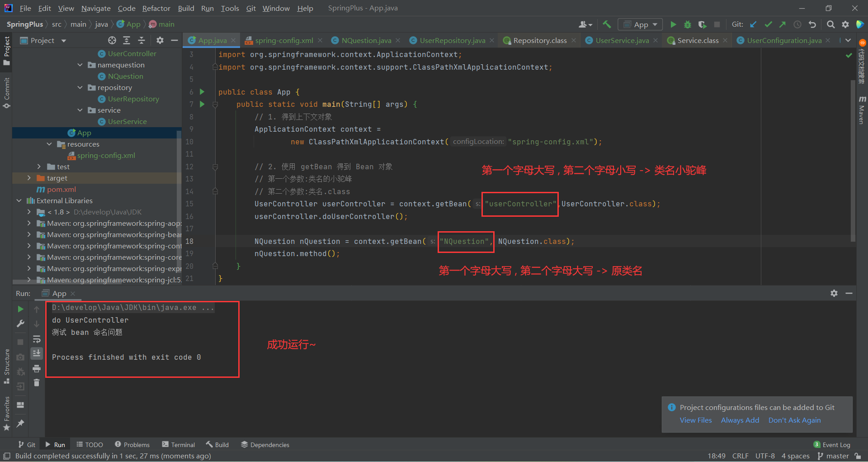
Task: Click CRLF line separator in status bar
Action: pos(741,456)
